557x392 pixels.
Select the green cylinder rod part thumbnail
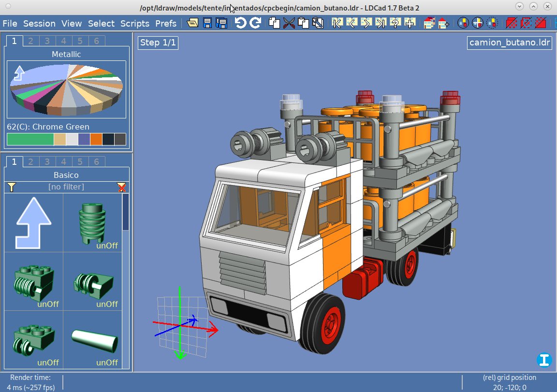[92, 340]
